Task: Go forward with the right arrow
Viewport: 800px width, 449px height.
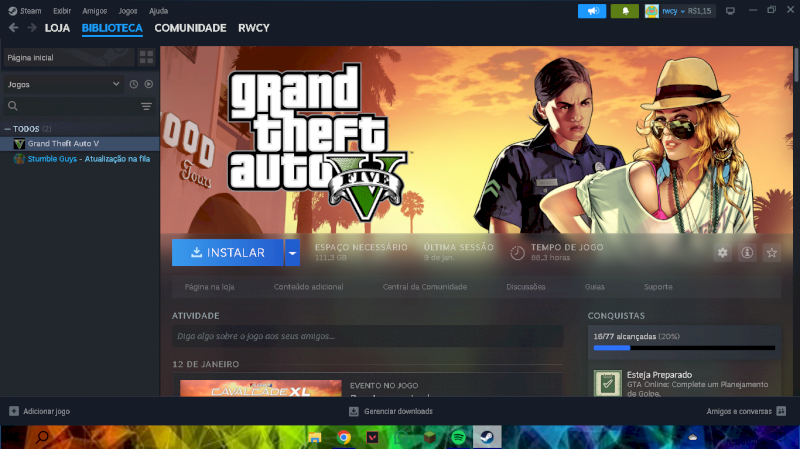Action: 32,28
